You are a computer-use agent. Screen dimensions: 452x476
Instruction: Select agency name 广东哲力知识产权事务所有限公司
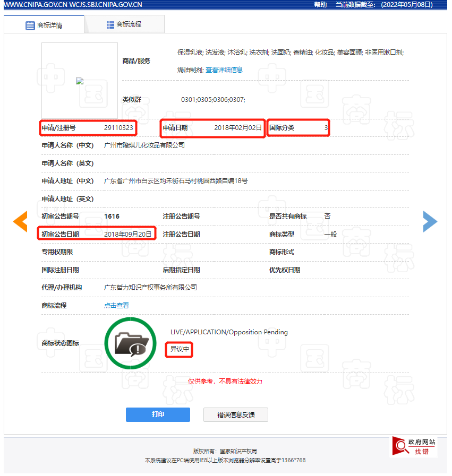click(x=150, y=288)
